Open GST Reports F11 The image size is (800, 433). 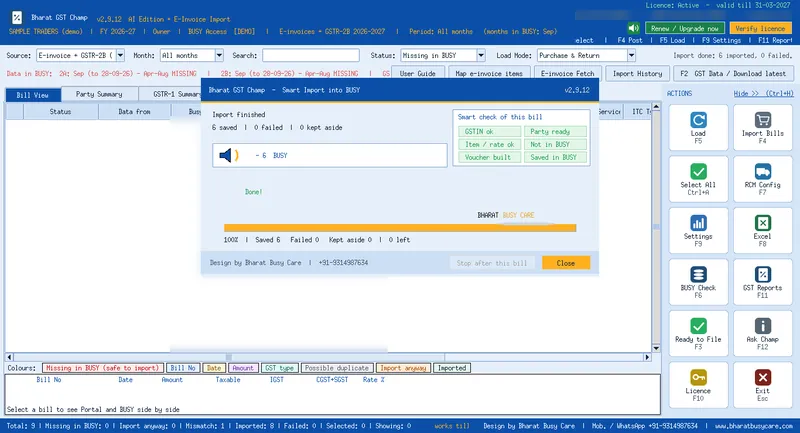(x=762, y=282)
